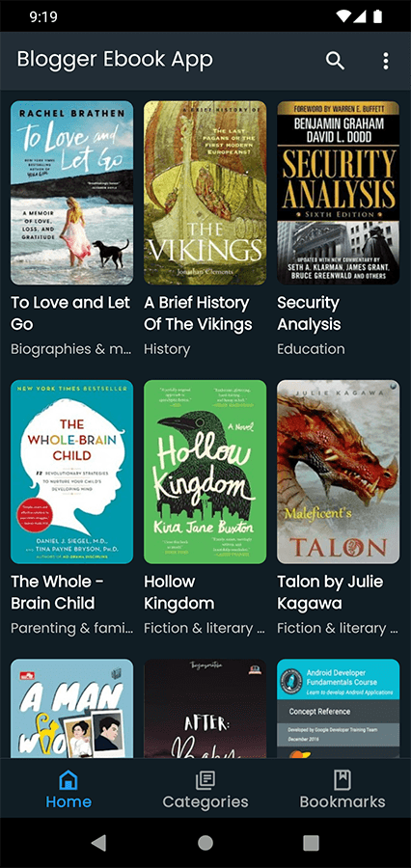The image size is (411, 868).
Task: Click the 'Talon by Julie Kagawa' title
Action: click(330, 592)
